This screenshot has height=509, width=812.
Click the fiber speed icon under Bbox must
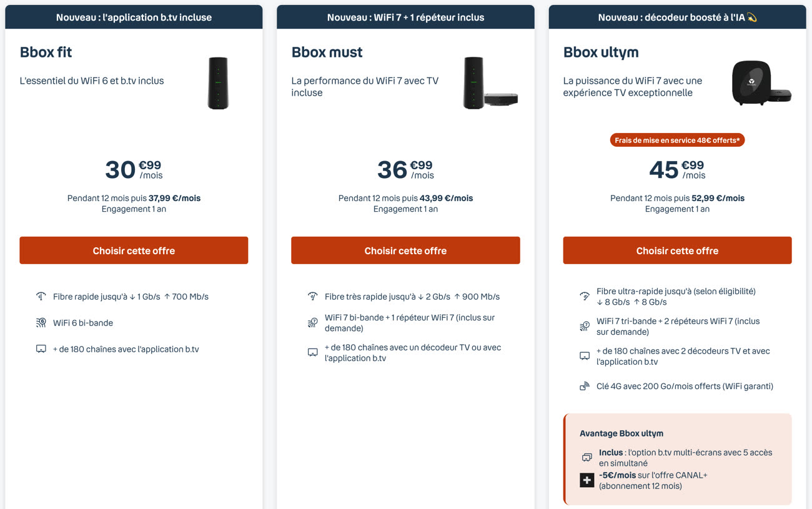(x=313, y=297)
